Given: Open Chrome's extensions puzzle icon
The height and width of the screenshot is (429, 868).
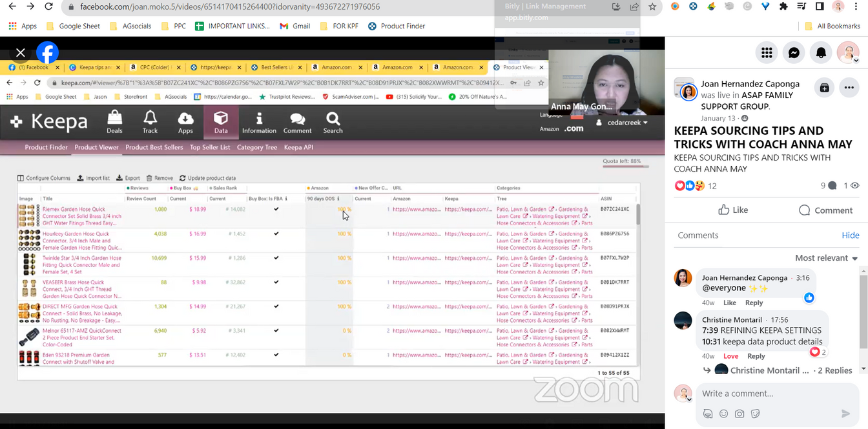Looking at the screenshot, I should [x=783, y=6].
